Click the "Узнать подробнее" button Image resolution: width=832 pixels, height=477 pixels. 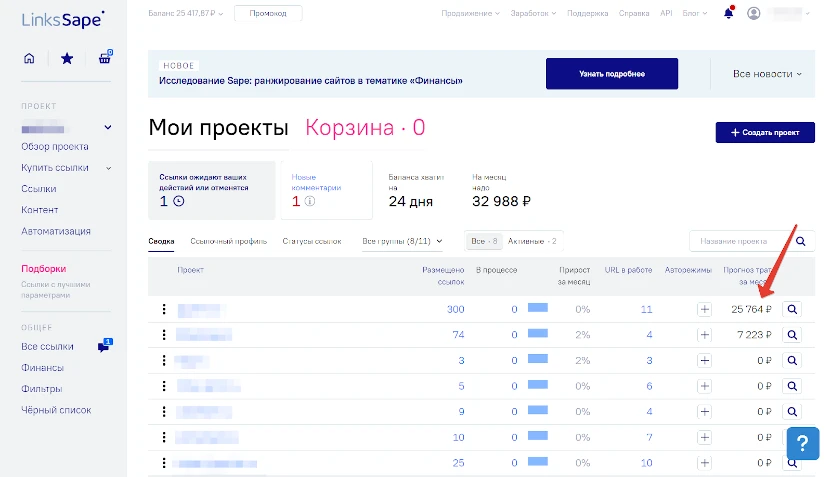pyautogui.click(x=611, y=74)
